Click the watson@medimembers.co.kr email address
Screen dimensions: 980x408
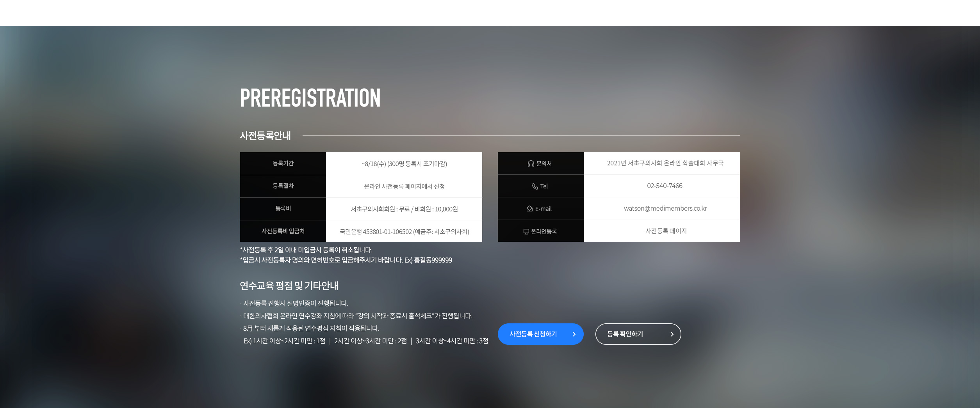(x=665, y=208)
